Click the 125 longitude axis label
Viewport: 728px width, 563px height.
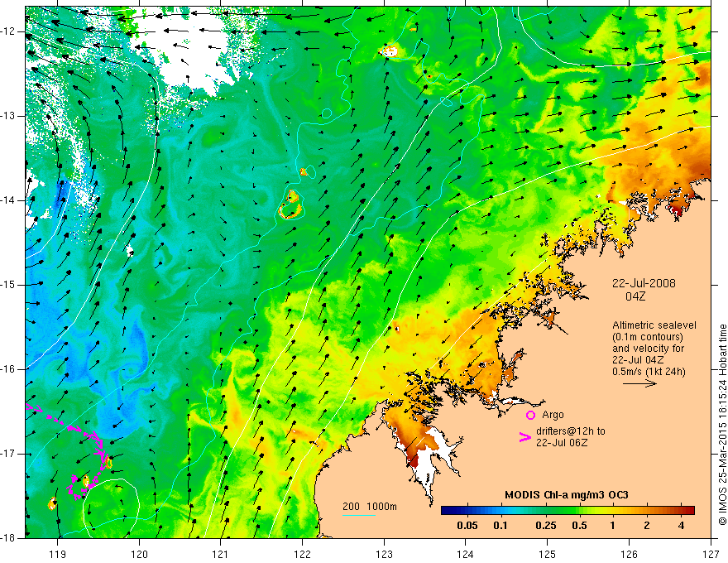coord(548,554)
